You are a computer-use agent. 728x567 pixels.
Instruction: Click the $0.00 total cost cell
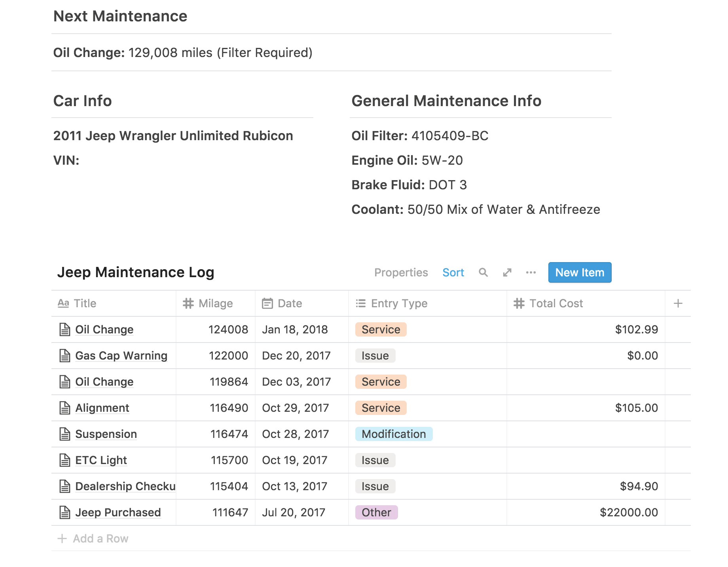click(586, 356)
